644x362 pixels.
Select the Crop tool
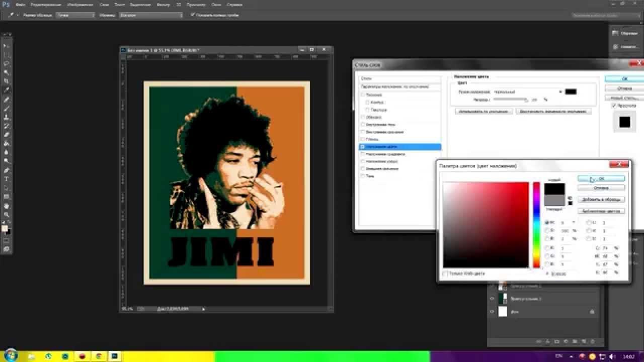pos(7,80)
